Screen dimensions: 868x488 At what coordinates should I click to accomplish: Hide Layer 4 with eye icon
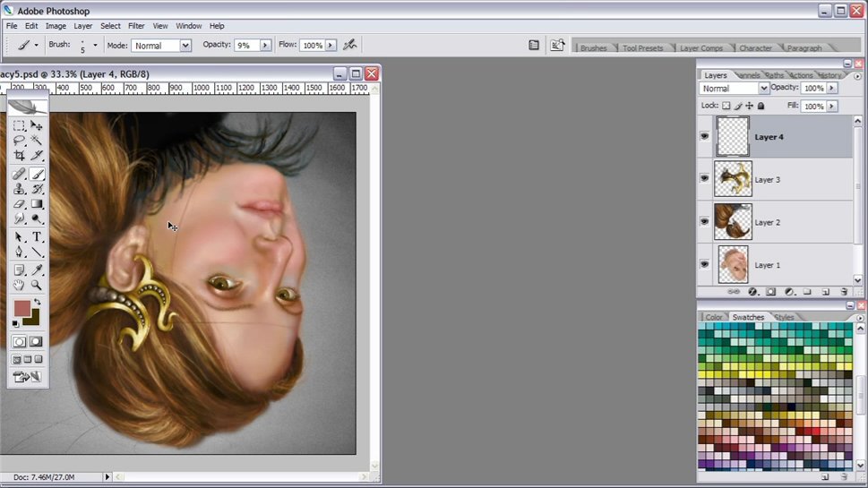(704, 136)
